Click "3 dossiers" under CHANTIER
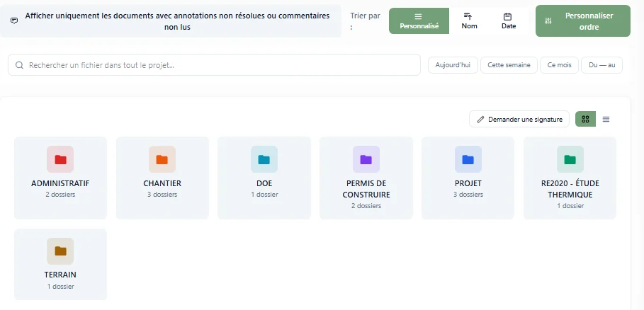 [x=162, y=195]
